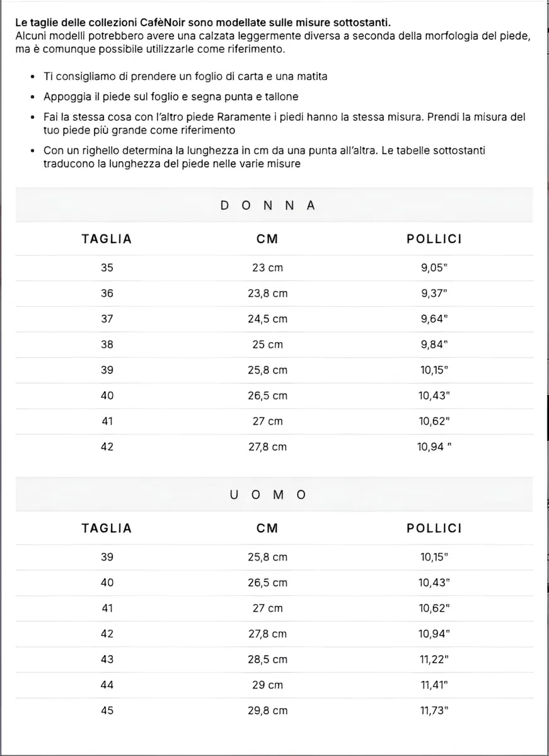This screenshot has width=549, height=756.
Task: Click the DONNA section header
Action: [x=268, y=205]
